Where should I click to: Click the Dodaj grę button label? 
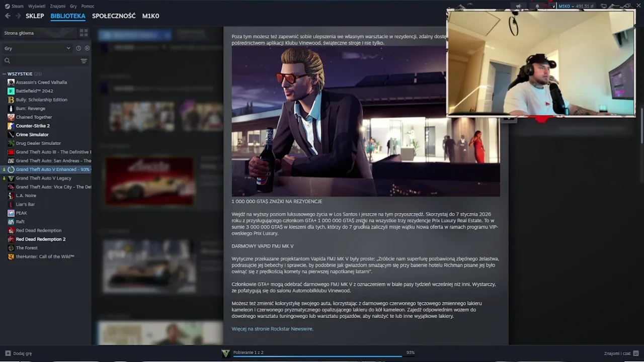(23, 353)
